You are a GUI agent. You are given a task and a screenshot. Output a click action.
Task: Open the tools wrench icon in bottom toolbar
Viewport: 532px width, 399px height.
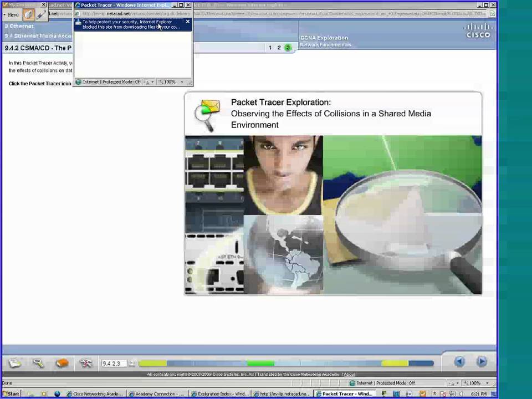tap(85, 364)
